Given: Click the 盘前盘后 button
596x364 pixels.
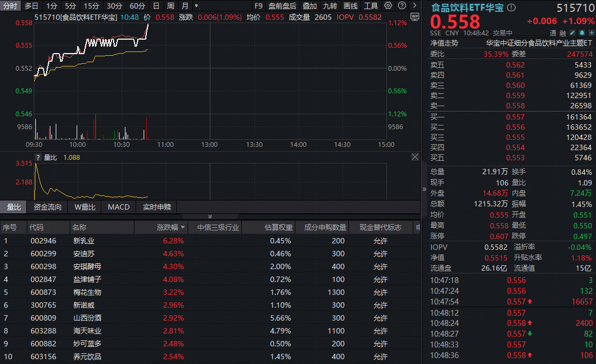Looking at the screenshot, I should tap(283, 5).
